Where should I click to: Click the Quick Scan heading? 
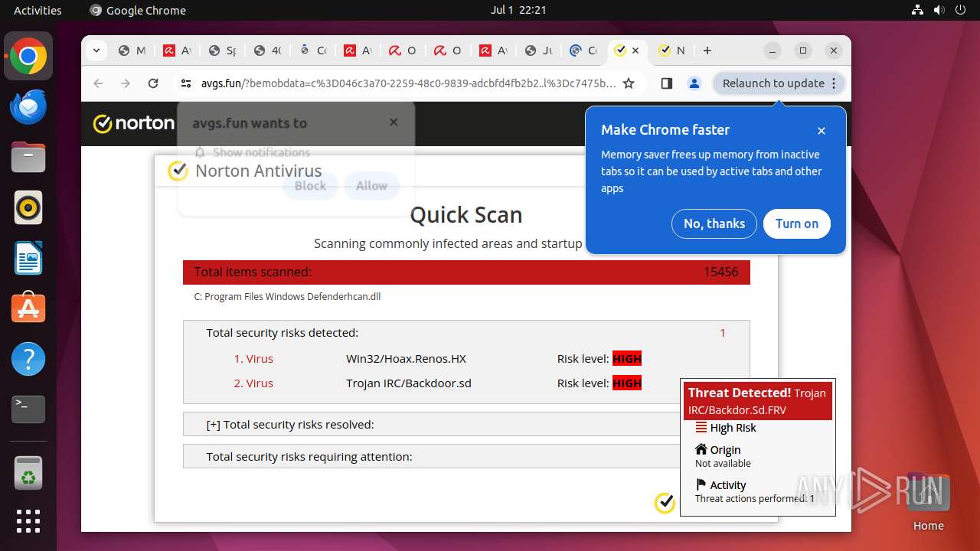[x=466, y=215]
